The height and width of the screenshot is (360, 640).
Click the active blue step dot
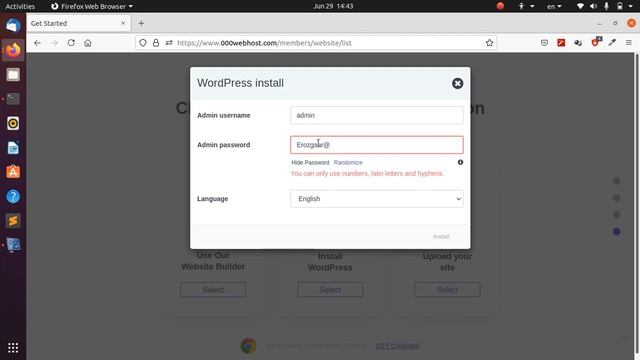click(616, 231)
